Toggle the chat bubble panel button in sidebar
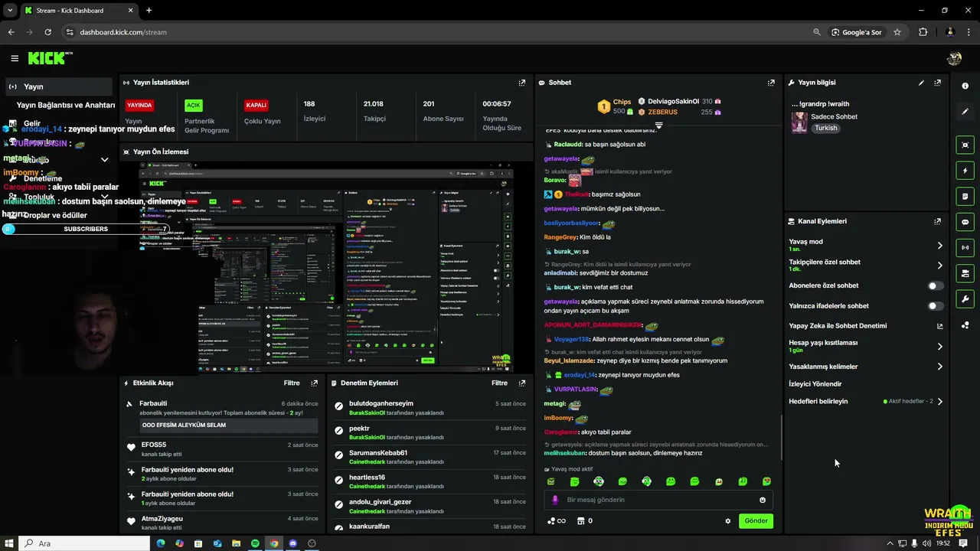The width and height of the screenshot is (980, 551). (x=965, y=222)
